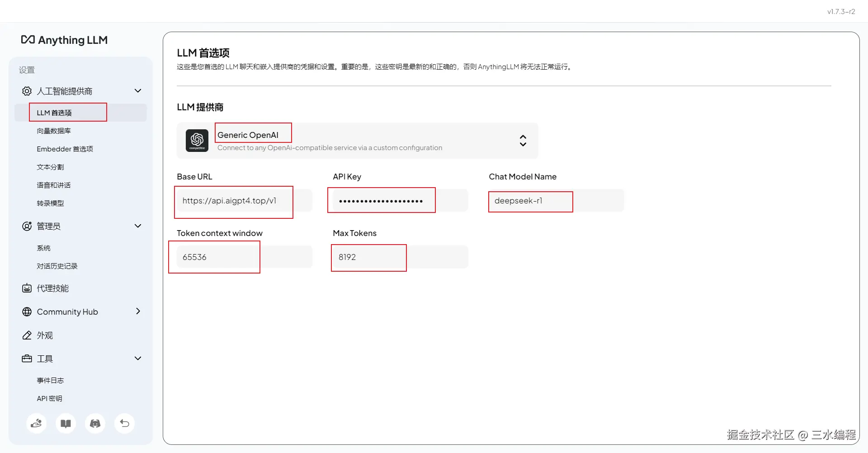Select LLM 首选项 in sidebar
Image resolution: width=868 pixels, height=453 pixels.
tap(80, 113)
